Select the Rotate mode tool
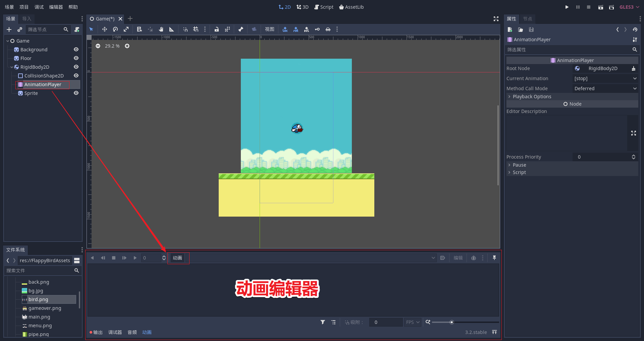 tap(115, 30)
